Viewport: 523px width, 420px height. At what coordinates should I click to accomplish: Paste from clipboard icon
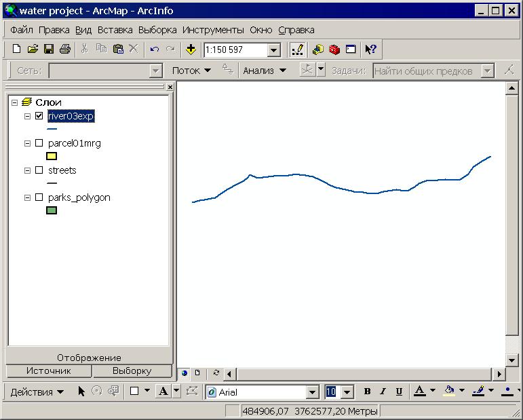point(118,50)
